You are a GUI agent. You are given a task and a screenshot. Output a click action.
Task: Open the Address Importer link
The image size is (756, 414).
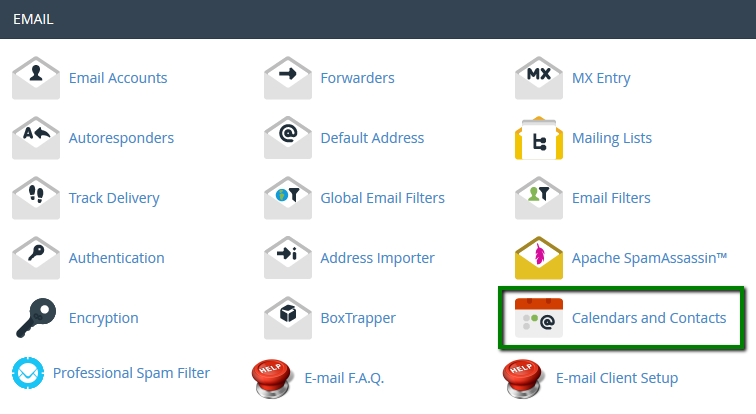377,258
